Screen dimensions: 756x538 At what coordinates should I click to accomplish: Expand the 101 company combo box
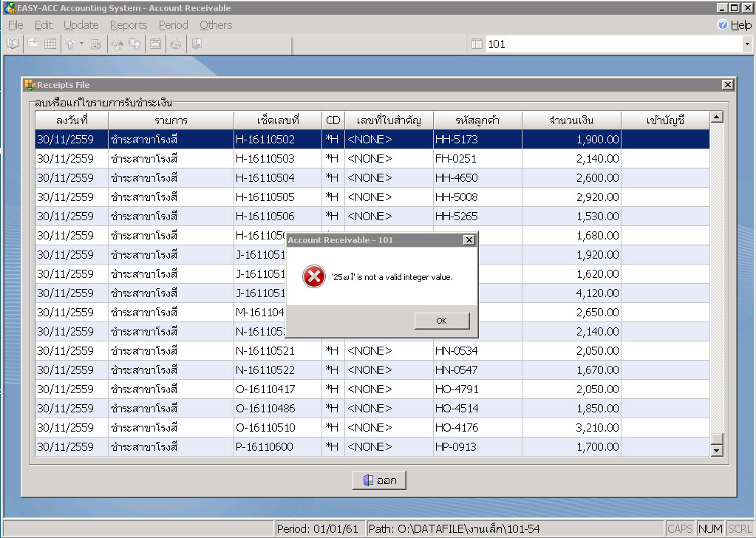[x=746, y=44]
